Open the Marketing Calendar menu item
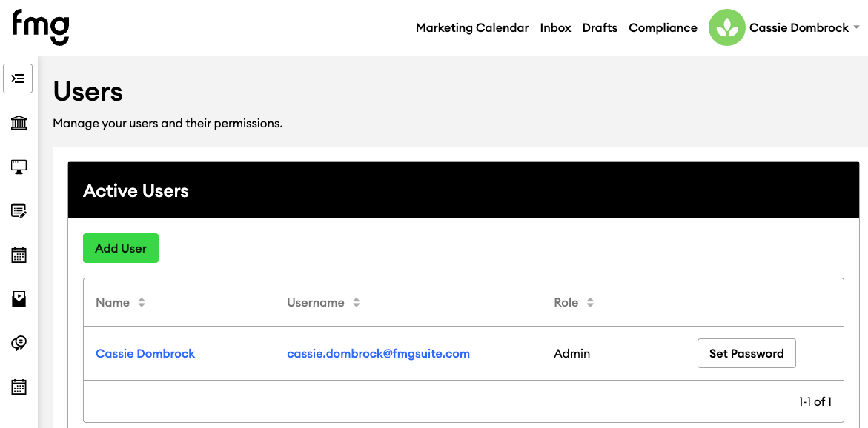 click(x=472, y=27)
